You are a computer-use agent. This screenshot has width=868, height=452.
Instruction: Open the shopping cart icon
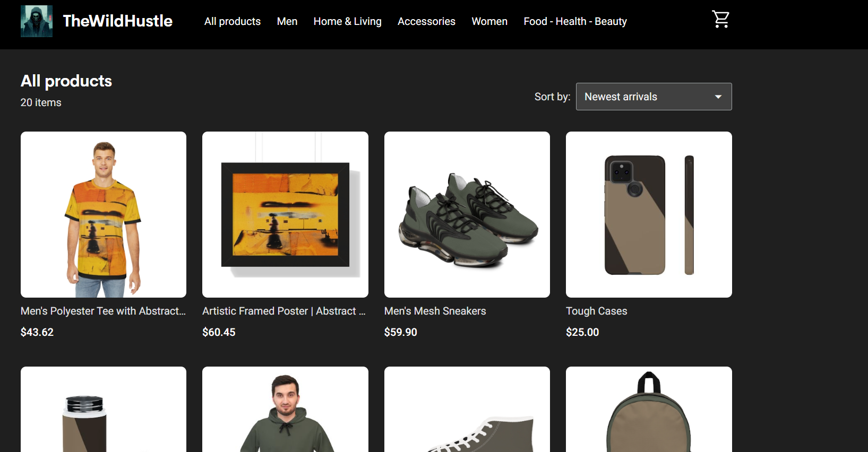click(720, 20)
